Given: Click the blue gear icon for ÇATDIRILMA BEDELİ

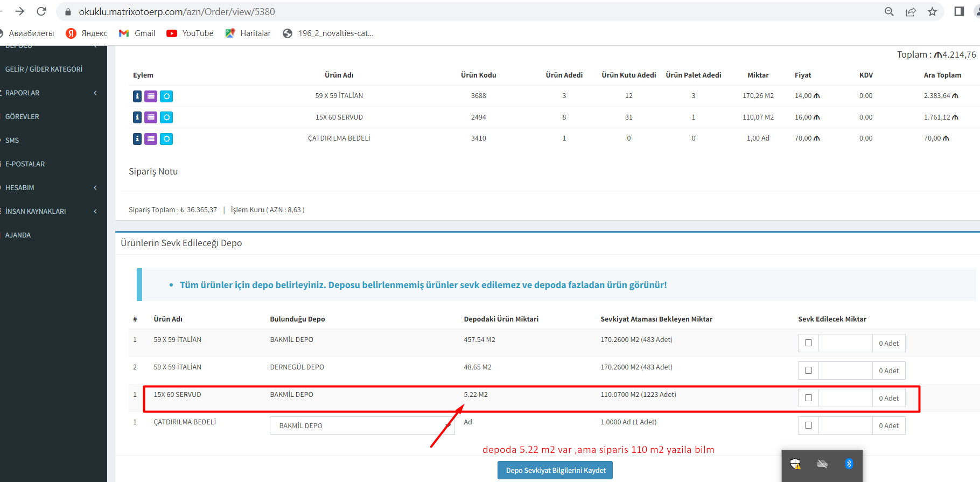Looking at the screenshot, I should [x=167, y=139].
